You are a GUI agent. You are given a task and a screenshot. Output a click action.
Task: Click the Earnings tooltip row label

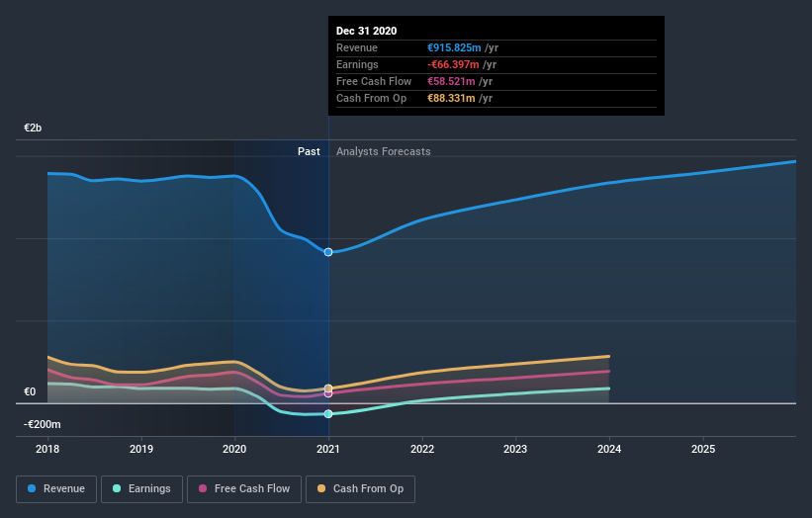point(357,64)
